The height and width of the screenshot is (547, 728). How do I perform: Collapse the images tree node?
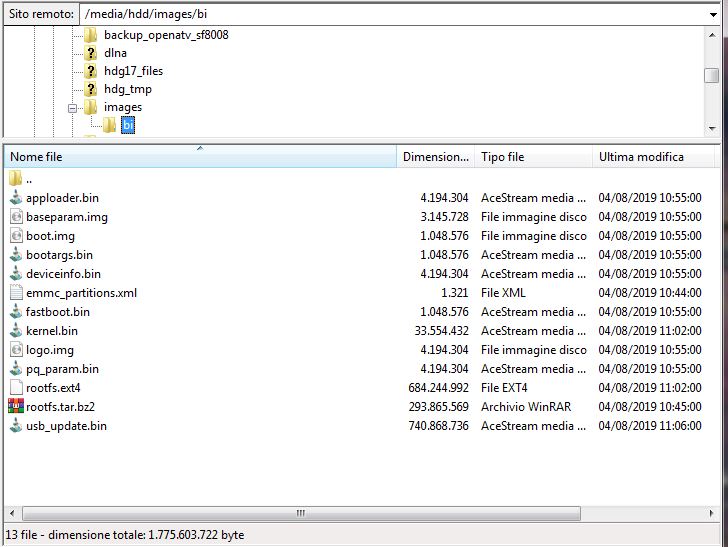pyautogui.click(x=72, y=108)
